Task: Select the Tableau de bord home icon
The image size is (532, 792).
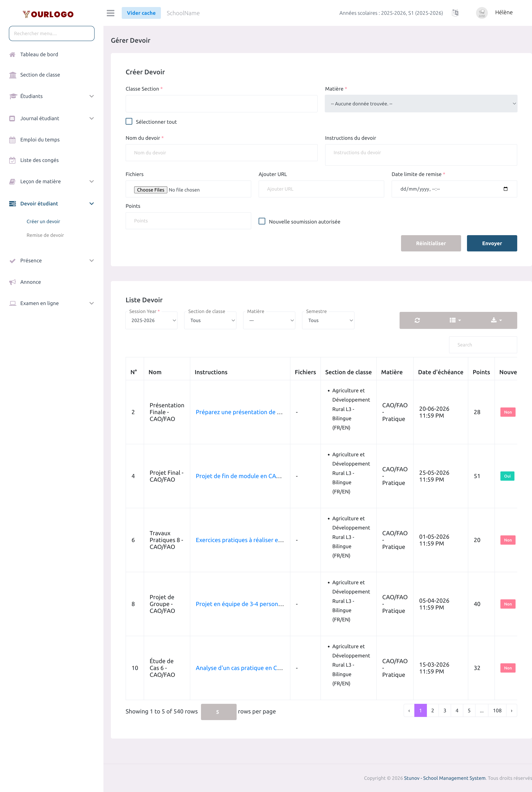Action: pyautogui.click(x=13, y=54)
